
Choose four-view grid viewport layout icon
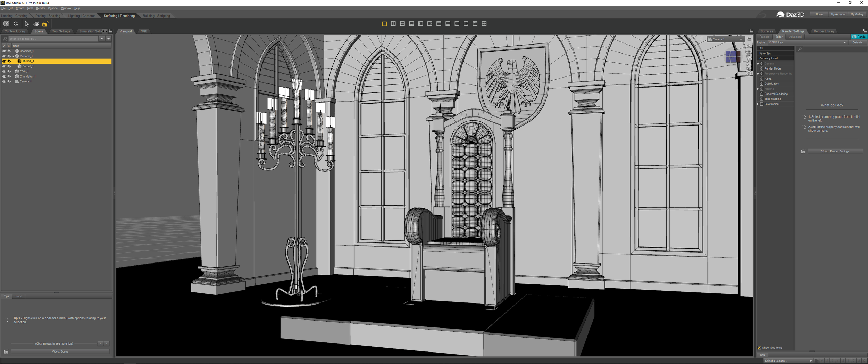tap(484, 24)
